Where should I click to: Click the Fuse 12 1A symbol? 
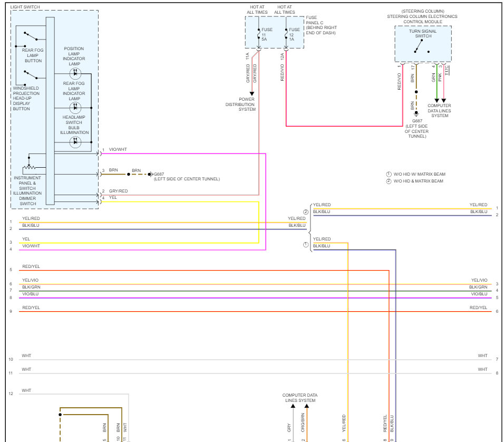pos(286,34)
